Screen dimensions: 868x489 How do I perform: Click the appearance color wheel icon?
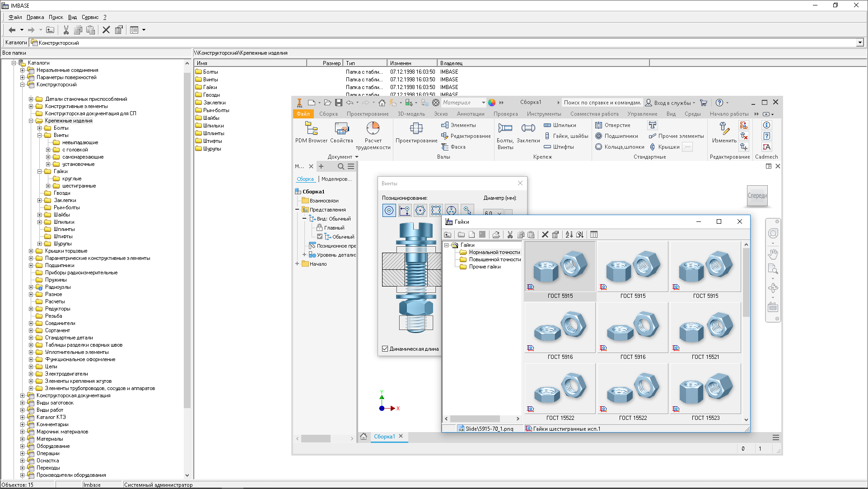492,103
